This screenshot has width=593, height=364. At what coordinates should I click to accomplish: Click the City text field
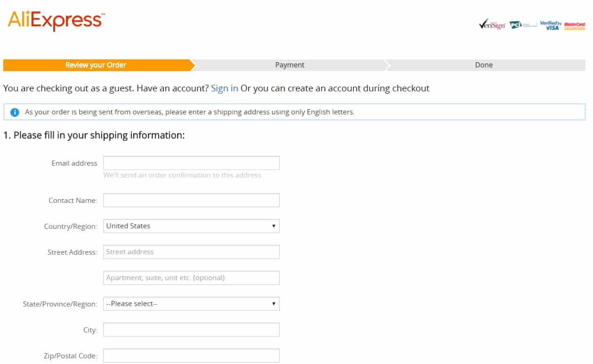pyautogui.click(x=191, y=330)
